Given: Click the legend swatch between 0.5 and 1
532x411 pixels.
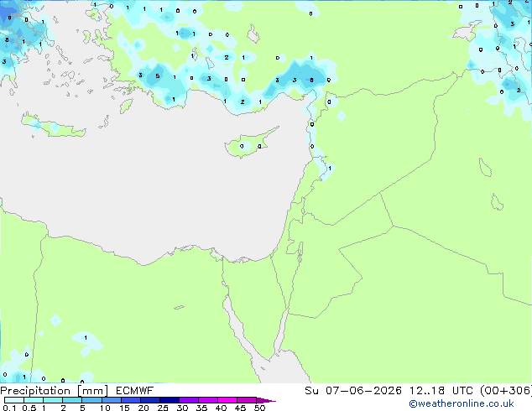Looking at the screenshot, I should [34, 400].
